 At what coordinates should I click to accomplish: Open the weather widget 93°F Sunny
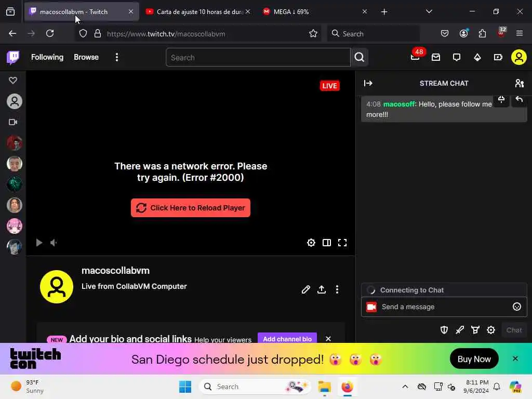pos(28,387)
